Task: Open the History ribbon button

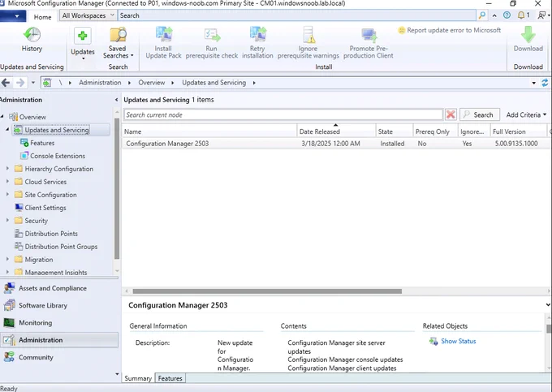Action: [32, 40]
